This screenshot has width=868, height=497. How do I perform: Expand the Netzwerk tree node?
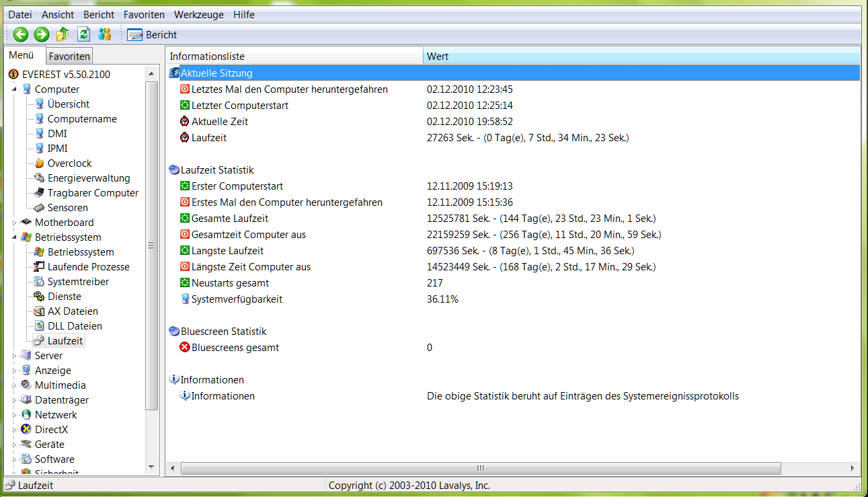point(15,415)
